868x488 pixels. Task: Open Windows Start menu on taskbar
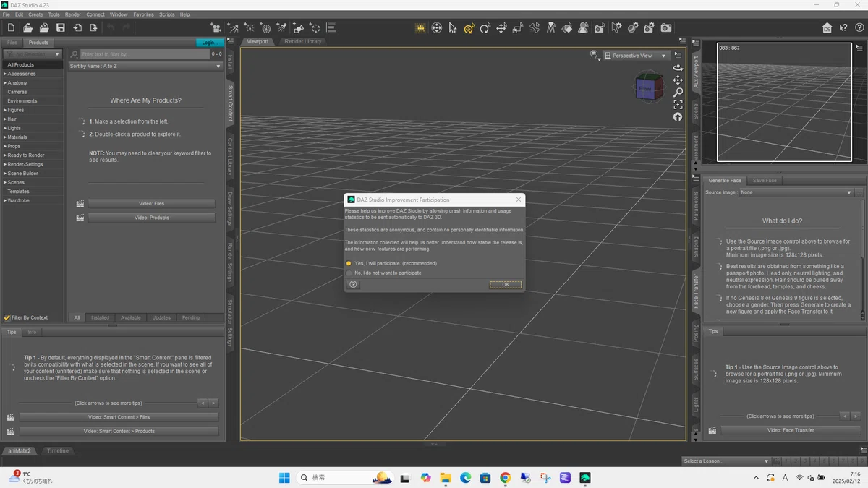click(284, 478)
